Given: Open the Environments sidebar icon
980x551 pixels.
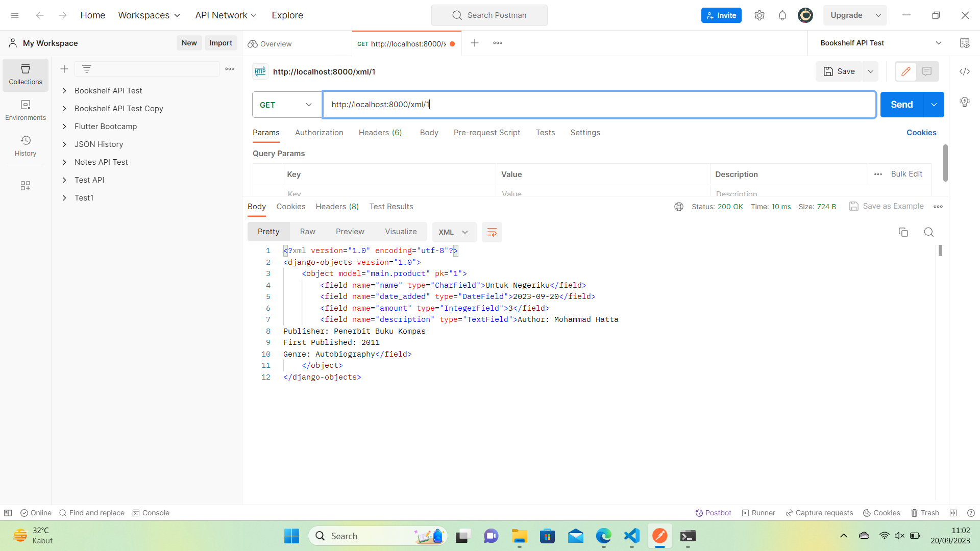Looking at the screenshot, I should click(25, 109).
